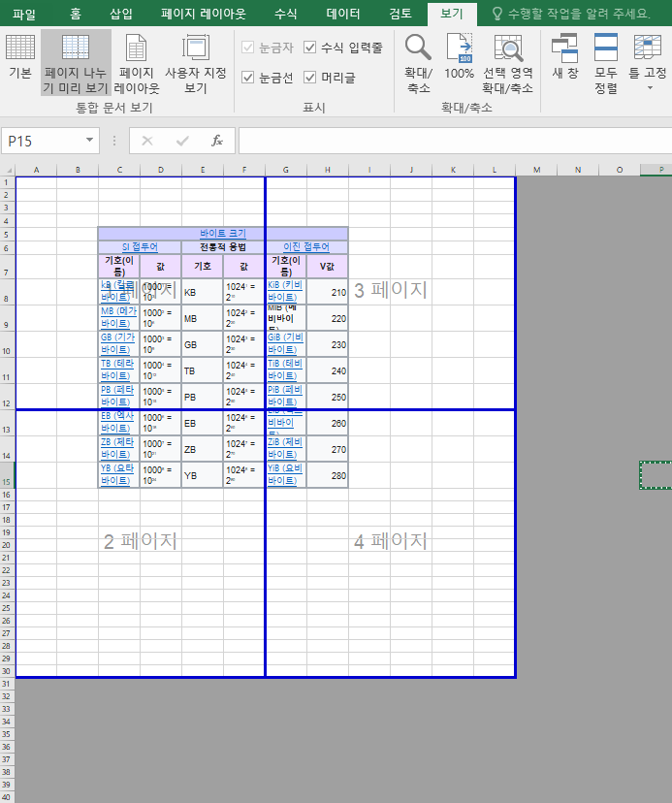Switch to the Formulas (수식) tab

[x=286, y=14]
